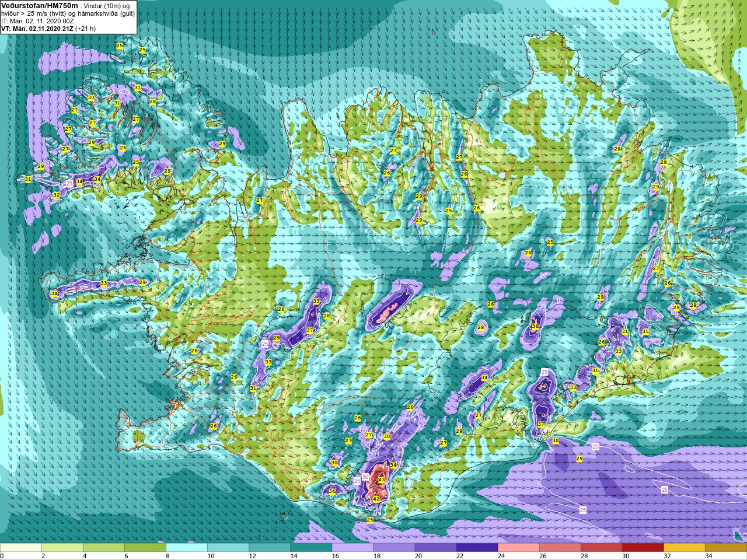The image size is (747, 560).
Task: Click legend scale number '0'
Action: (x=2, y=556)
